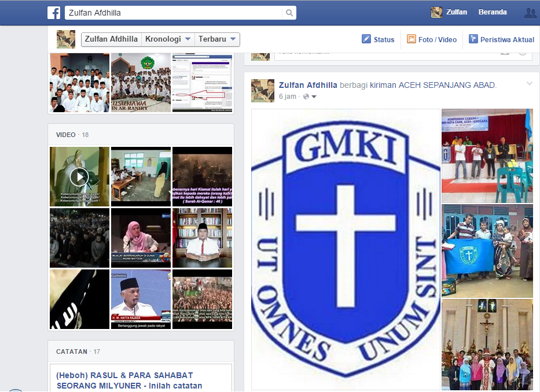Open note titled (Heboh) RASUL & PARA SAHABAT
Screen dimensions: 540x392
[130, 380]
